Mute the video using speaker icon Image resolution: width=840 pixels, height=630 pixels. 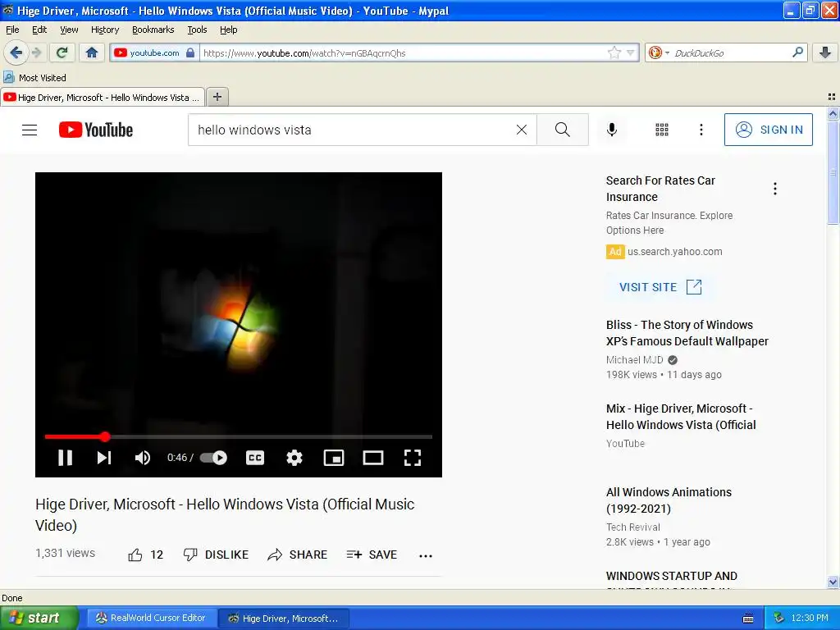pyautogui.click(x=143, y=458)
